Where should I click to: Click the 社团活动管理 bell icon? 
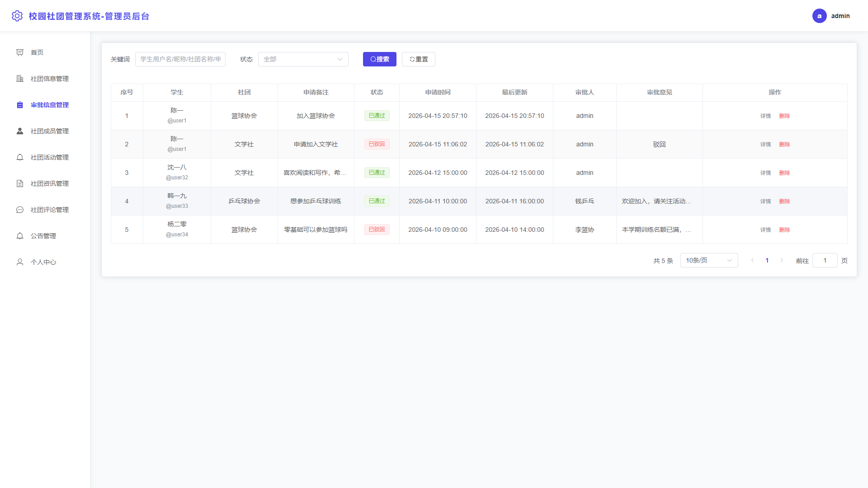(20, 157)
